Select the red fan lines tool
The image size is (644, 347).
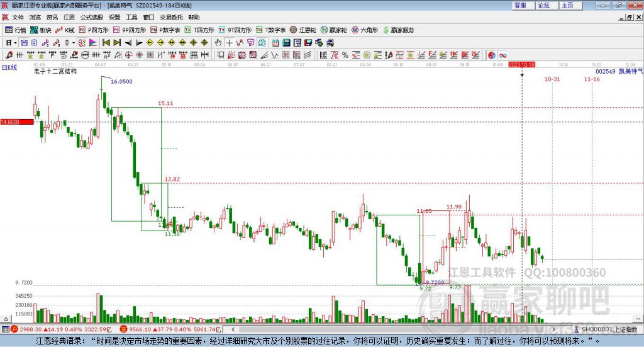click(x=231, y=55)
